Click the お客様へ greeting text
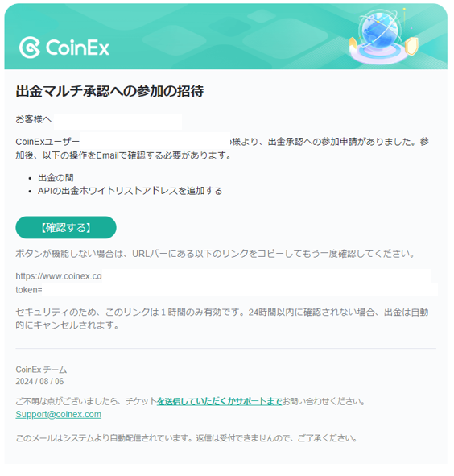The width and height of the screenshot is (454, 476). click(33, 119)
